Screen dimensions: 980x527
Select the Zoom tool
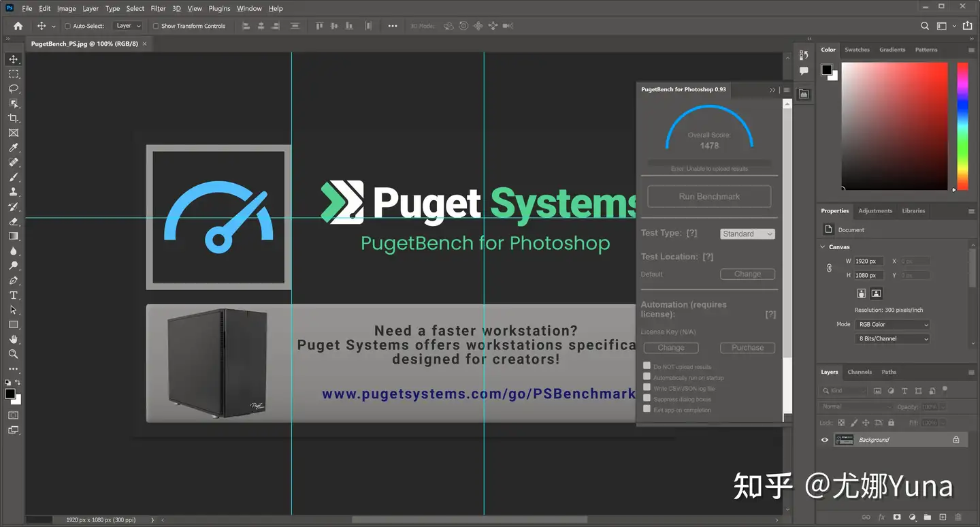pyautogui.click(x=13, y=354)
